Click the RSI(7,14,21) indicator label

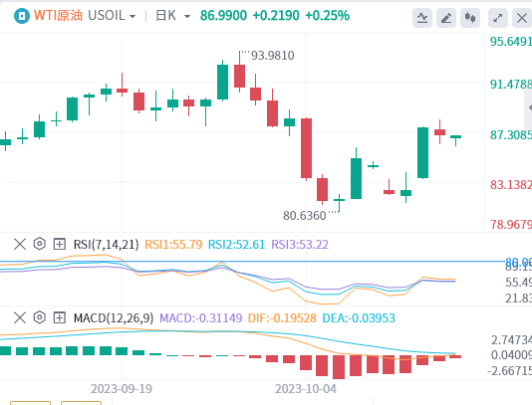107,245
